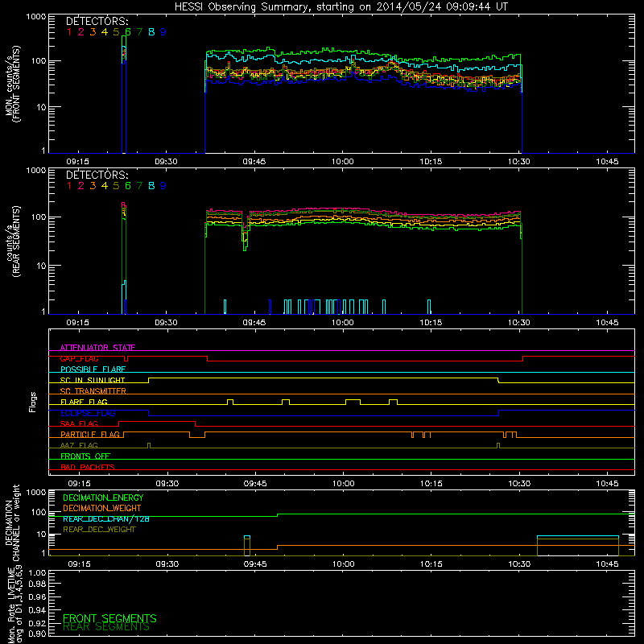Click the 10:00 tick in the front segments plot
644x644 pixels.
point(343,162)
